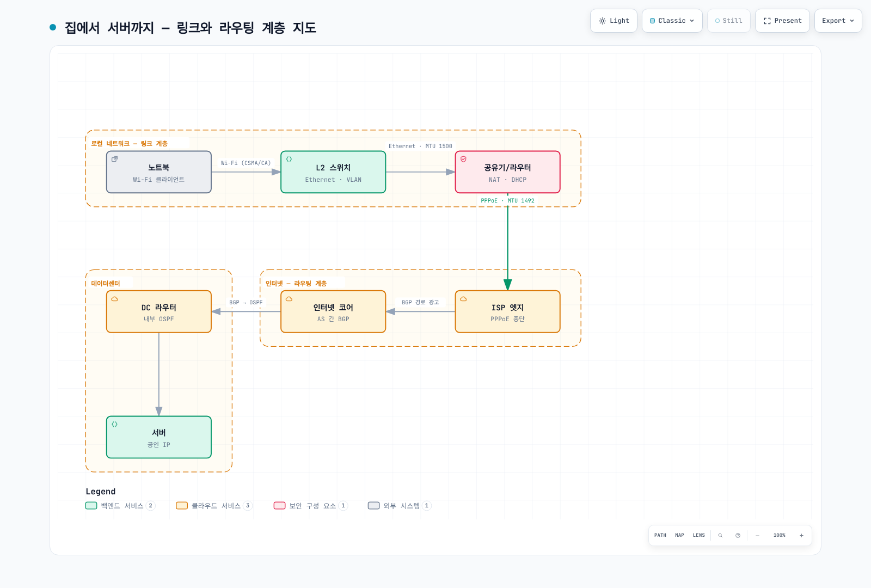The image size is (871, 588).
Task: Click the 외부 시스템 legend label
Action: tap(402, 506)
